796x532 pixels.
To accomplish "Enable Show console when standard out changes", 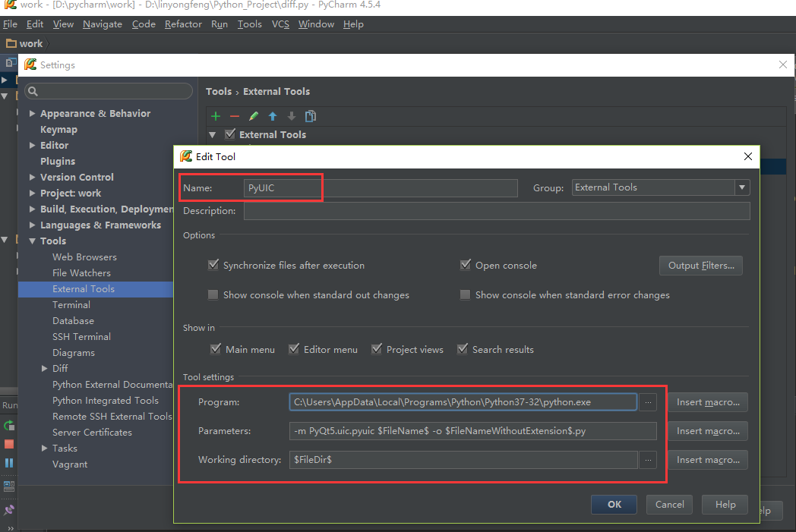I will [213, 294].
